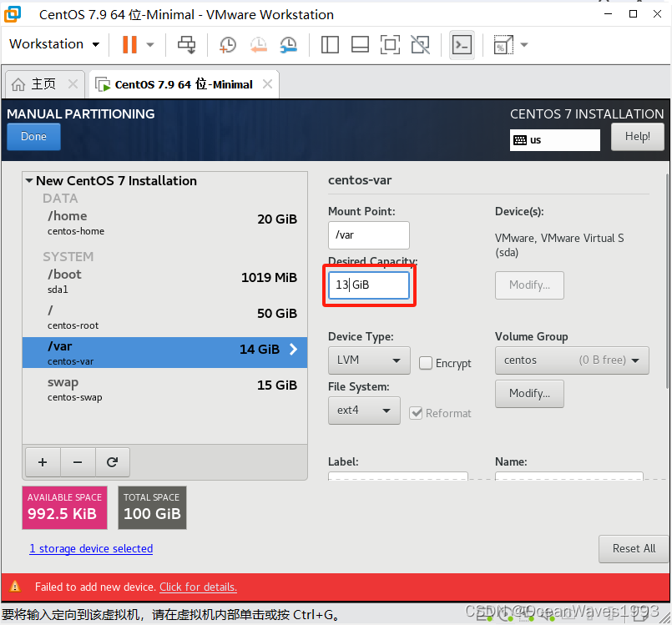Open the File System ext4 dropdown
672x625 pixels.
pos(364,411)
